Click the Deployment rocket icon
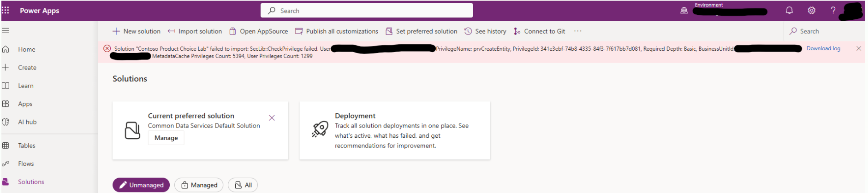This screenshot has width=868, height=193. (x=320, y=129)
